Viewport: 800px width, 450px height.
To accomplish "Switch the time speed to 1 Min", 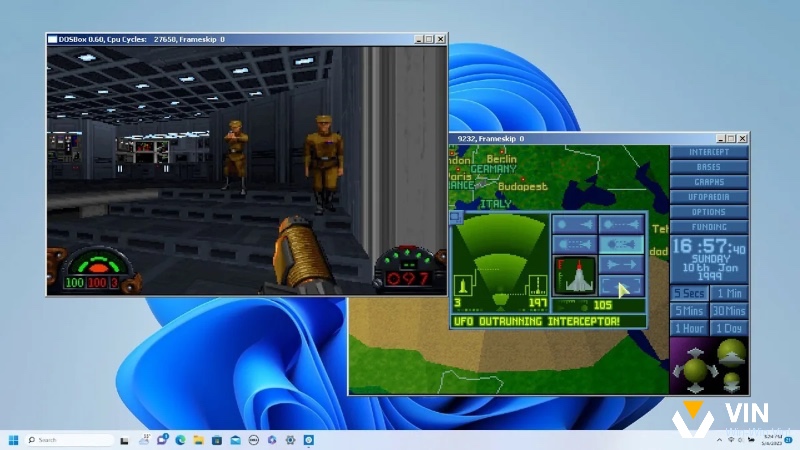I will (x=728, y=293).
